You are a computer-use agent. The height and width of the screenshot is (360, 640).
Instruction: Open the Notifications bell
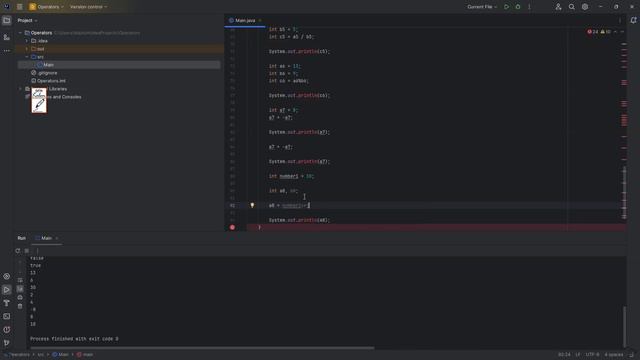coord(633,20)
